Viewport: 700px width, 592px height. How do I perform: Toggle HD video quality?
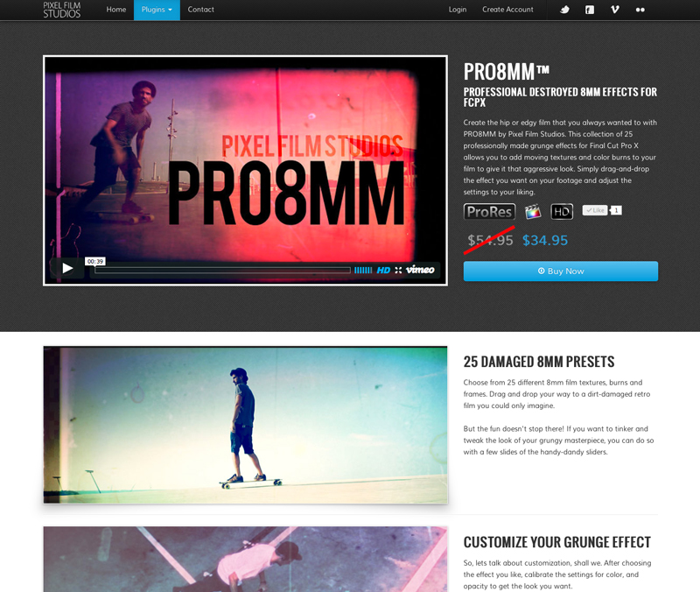[383, 270]
